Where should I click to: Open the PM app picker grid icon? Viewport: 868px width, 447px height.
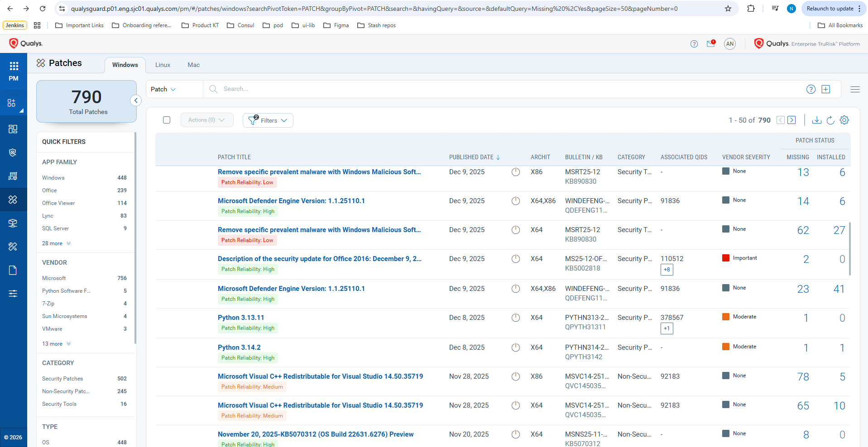point(14,67)
